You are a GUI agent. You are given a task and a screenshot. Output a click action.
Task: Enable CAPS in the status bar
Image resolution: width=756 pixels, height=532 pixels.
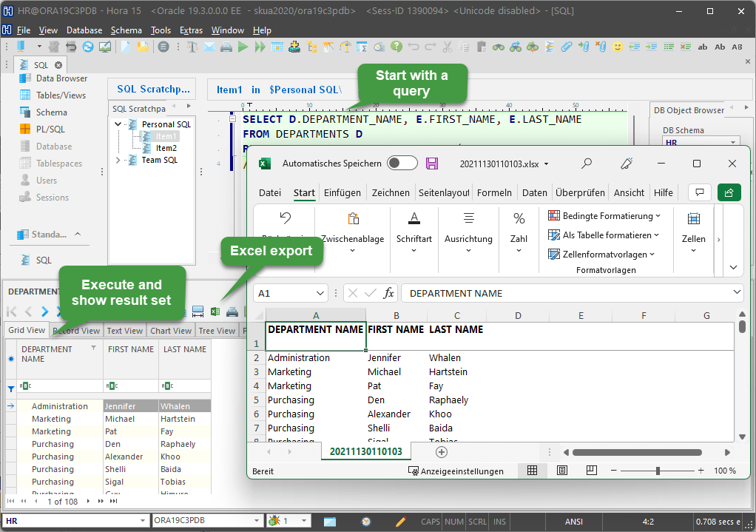[x=430, y=521]
